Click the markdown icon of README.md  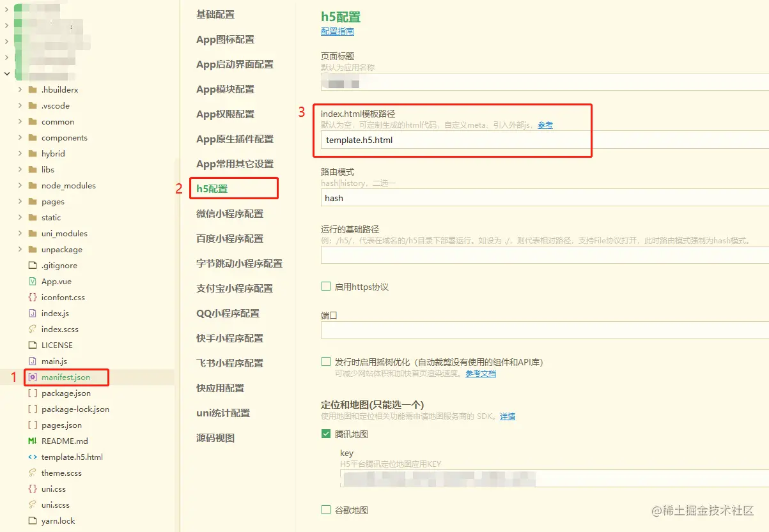[x=33, y=441]
